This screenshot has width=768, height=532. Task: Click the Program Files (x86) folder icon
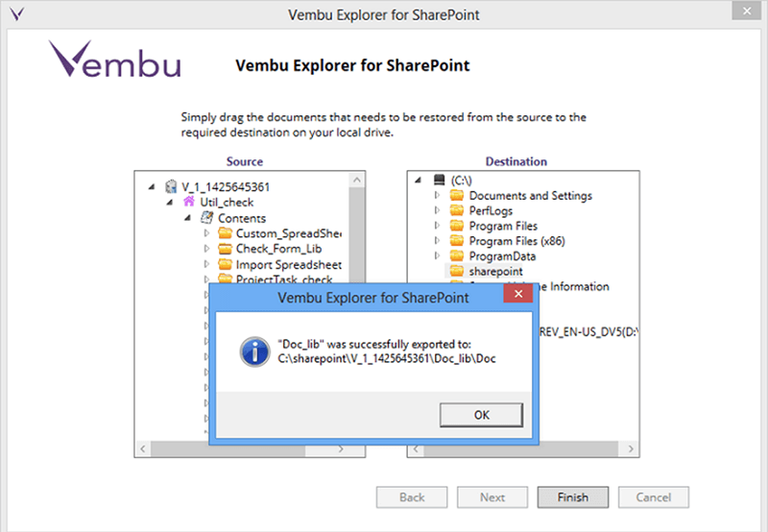(457, 241)
